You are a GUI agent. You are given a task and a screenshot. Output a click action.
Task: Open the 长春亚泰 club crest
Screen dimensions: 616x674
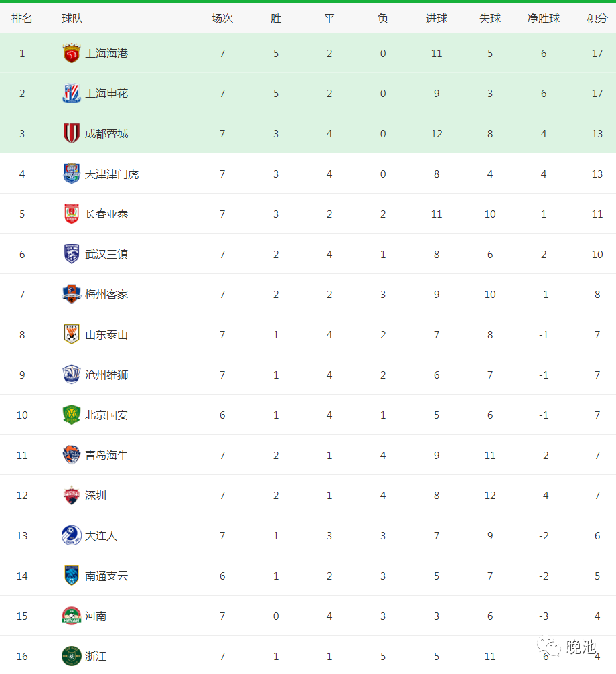coord(71,214)
